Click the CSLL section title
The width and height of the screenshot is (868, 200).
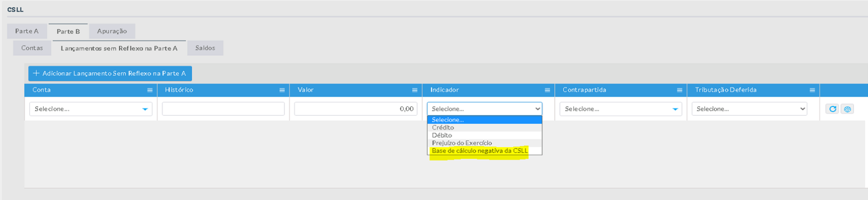15,10
